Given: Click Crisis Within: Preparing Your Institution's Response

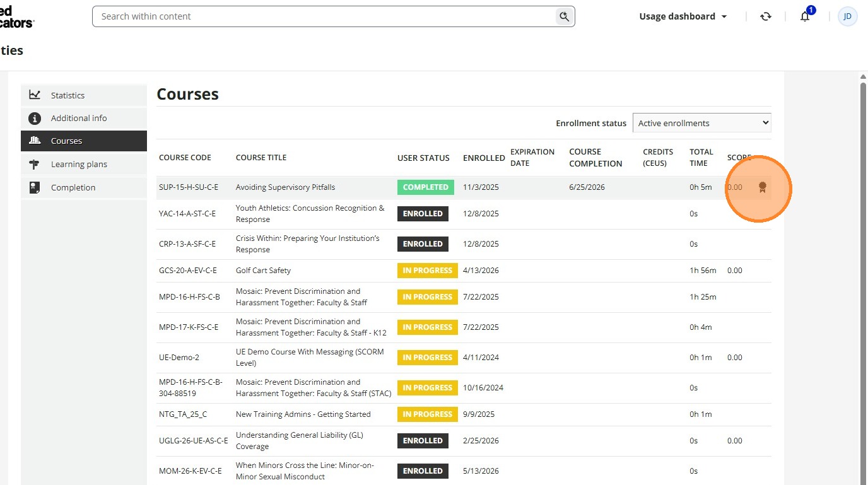Looking at the screenshot, I should coord(308,244).
